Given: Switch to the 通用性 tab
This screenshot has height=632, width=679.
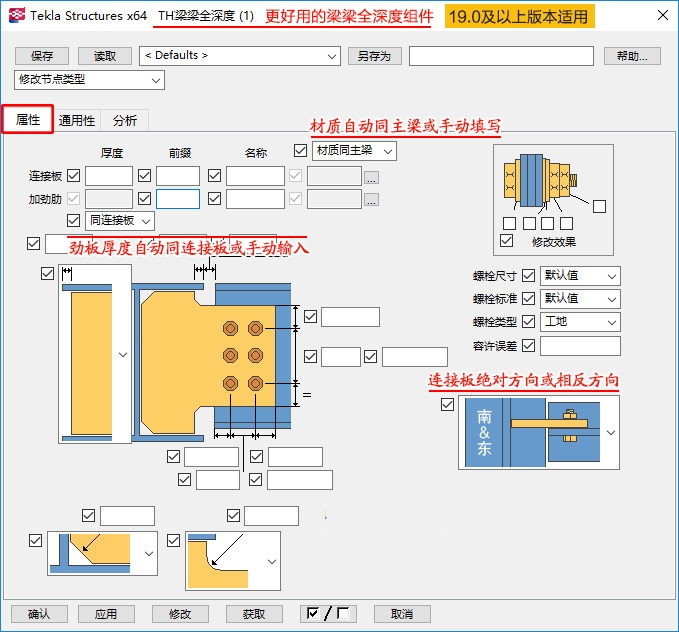Looking at the screenshot, I should pyautogui.click(x=77, y=120).
